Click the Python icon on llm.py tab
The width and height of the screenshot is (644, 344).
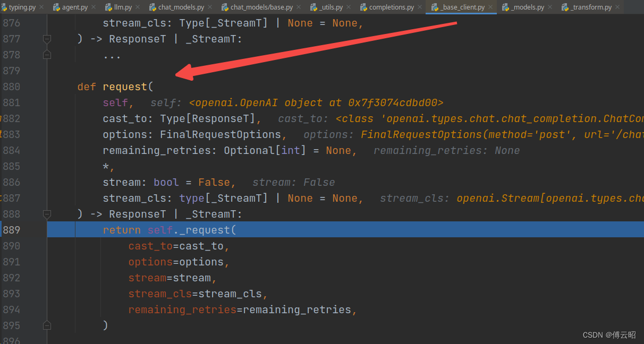[x=109, y=7]
